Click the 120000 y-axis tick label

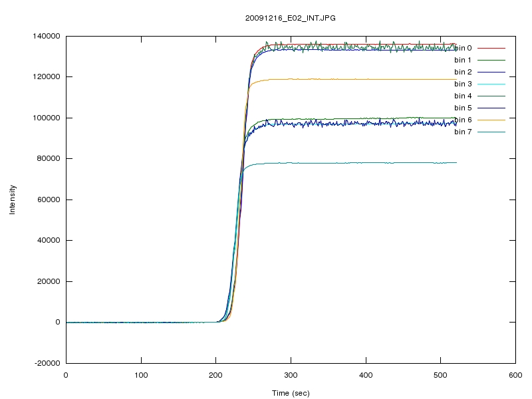click(x=47, y=76)
